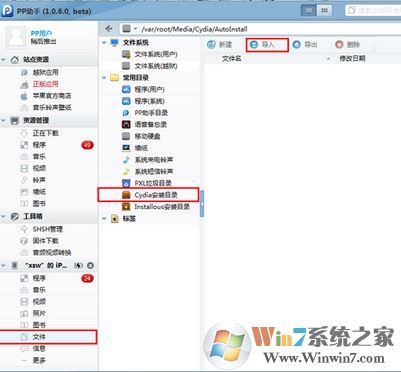Sort by the 修改日期 column header
This screenshot has width=401, height=372.
(352, 59)
